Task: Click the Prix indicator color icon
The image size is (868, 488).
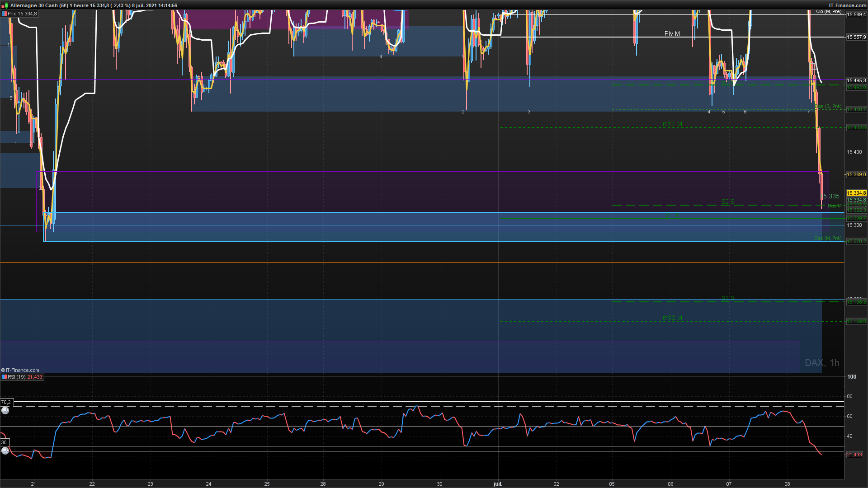Action: click(x=5, y=14)
